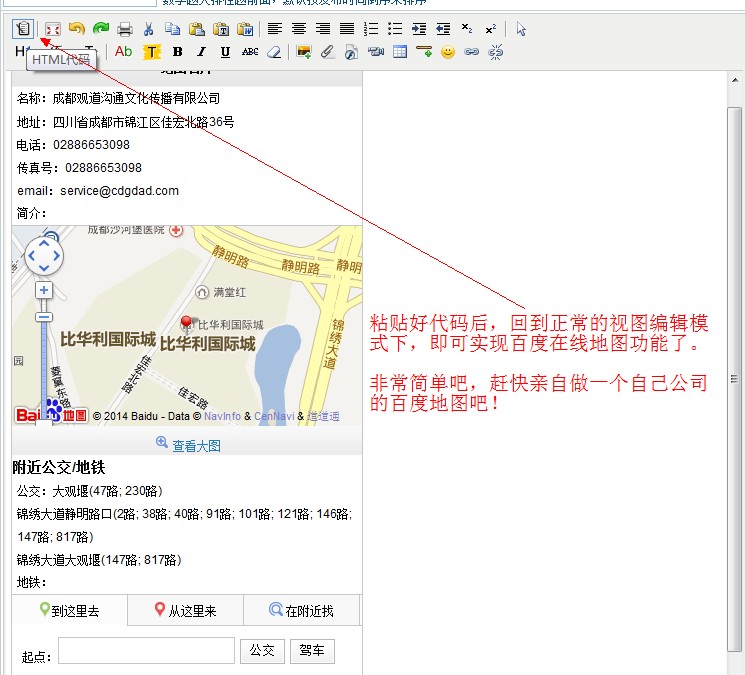Zoom out the Baidu map with the minus button

tap(44, 317)
